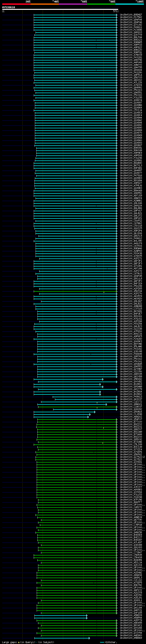The image size is (146, 644).
Task: Click label UniRef100_Q4RT21
Action: [131, 610]
